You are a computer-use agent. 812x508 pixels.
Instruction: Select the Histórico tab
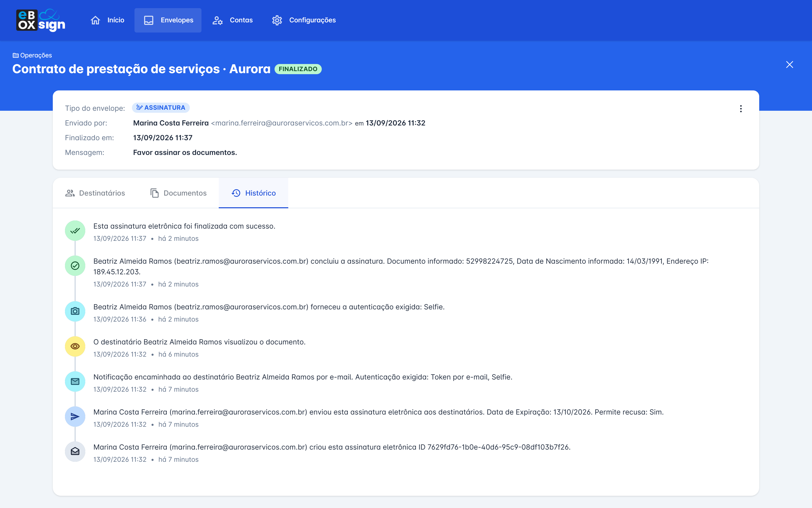click(x=254, y=193)
